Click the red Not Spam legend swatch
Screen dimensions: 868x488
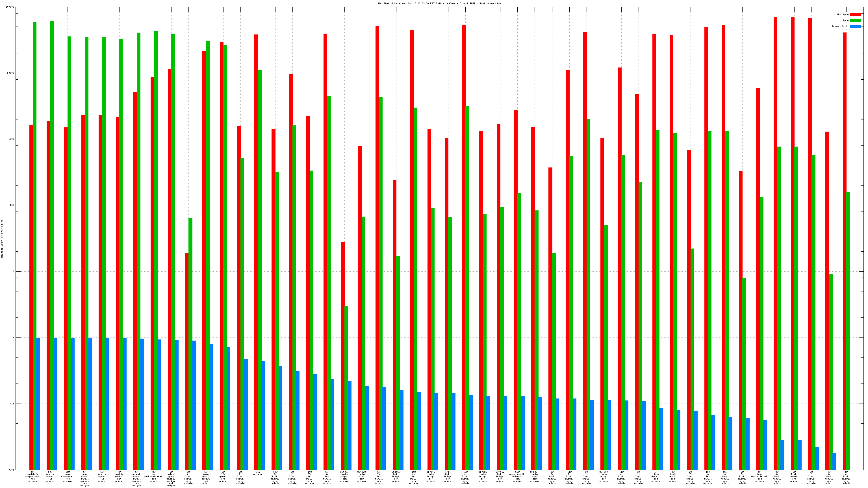coord(855,14)
